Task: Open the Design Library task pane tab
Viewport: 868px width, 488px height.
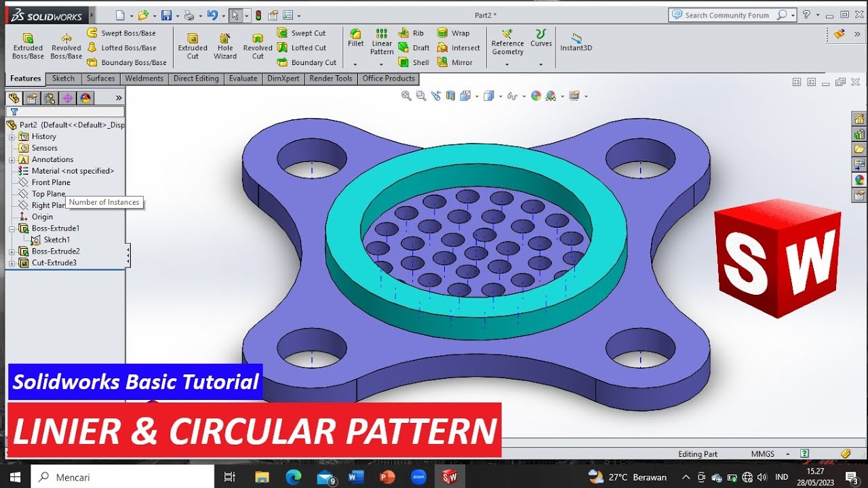Action: (859, 134)
